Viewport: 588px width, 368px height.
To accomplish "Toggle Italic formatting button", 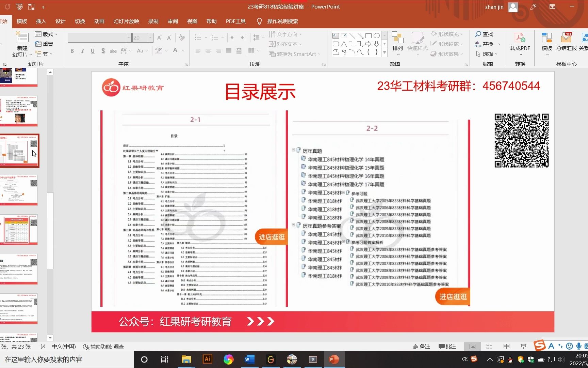I will point(82,51).
